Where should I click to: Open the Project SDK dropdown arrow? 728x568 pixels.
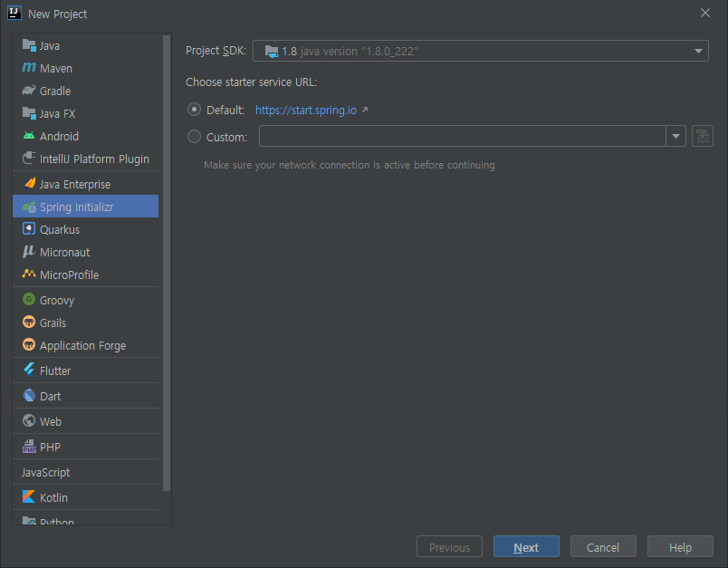(x=698, y=51)
